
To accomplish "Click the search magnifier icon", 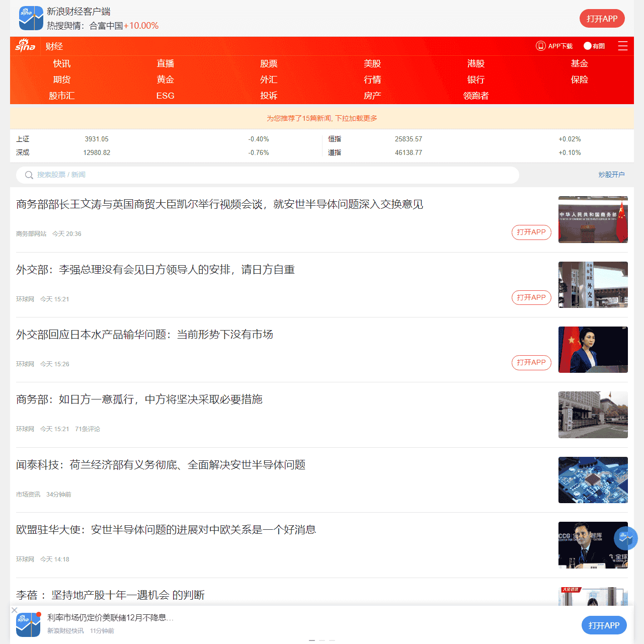I will (x=29, y=175).
